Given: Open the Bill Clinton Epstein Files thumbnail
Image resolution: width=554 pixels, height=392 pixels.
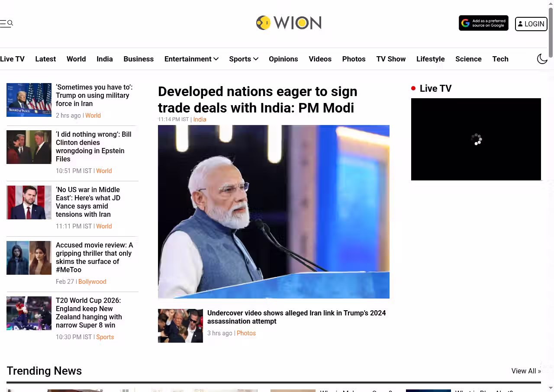Looking at the screenshot, I should (x=29, y=147).
